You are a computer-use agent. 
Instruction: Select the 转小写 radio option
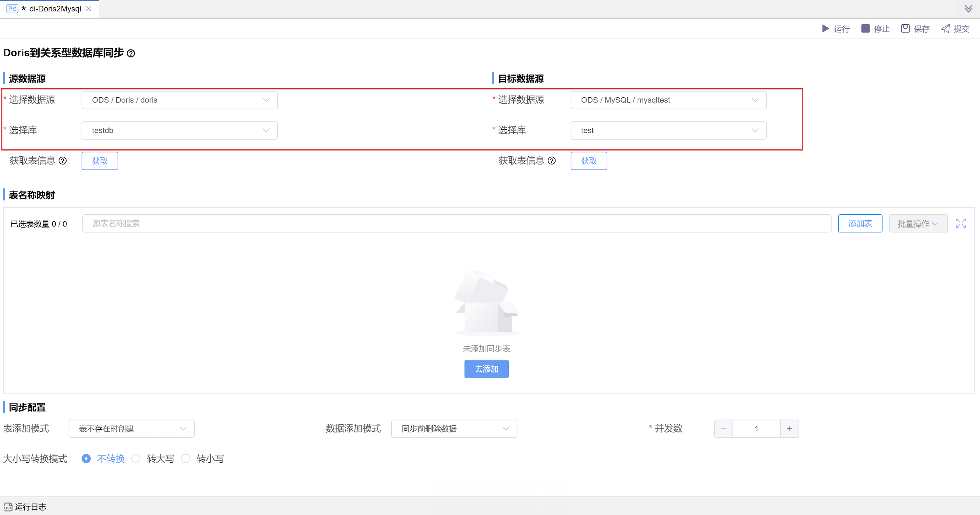click(x=186, y=459)
